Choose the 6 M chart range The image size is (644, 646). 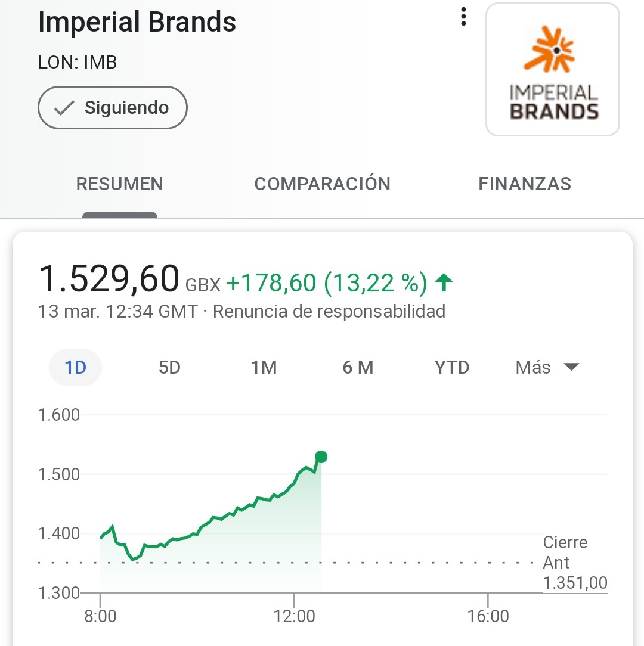click(x=358, y=368)
